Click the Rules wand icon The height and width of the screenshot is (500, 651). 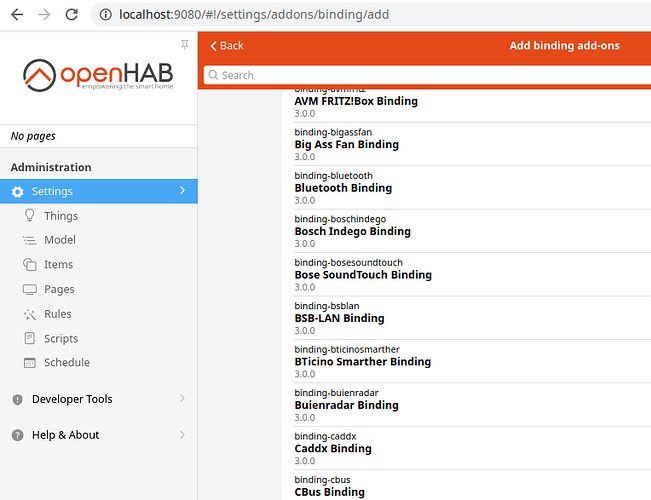[29, 314]
